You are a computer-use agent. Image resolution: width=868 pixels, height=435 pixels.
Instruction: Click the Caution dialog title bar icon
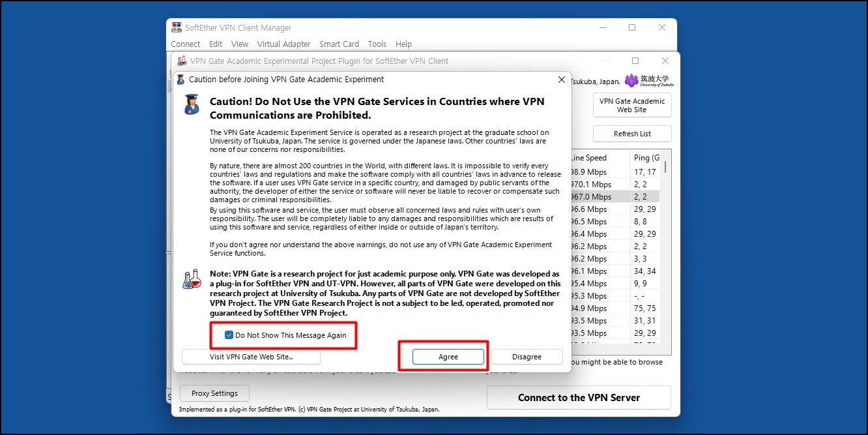click(x=181, y=80)
